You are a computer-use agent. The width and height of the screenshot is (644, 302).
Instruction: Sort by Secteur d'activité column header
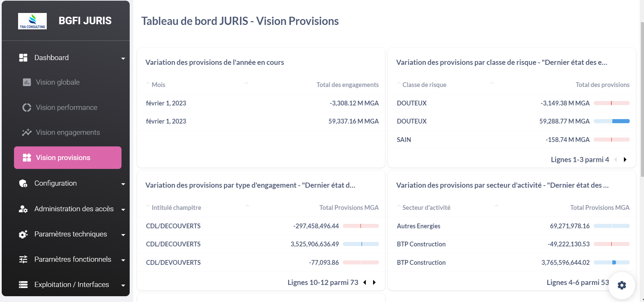coord(426,207)
